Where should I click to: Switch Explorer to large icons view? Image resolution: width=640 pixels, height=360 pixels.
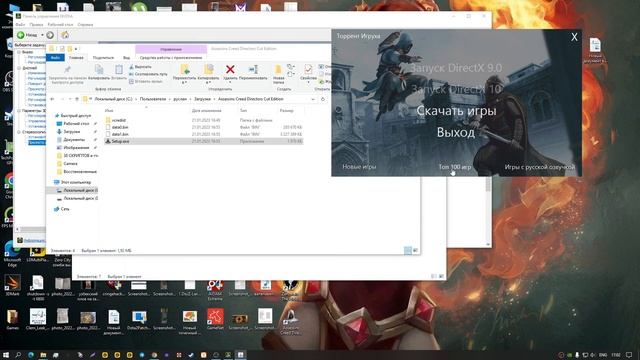pyautogui.click(x=415, y=250)
